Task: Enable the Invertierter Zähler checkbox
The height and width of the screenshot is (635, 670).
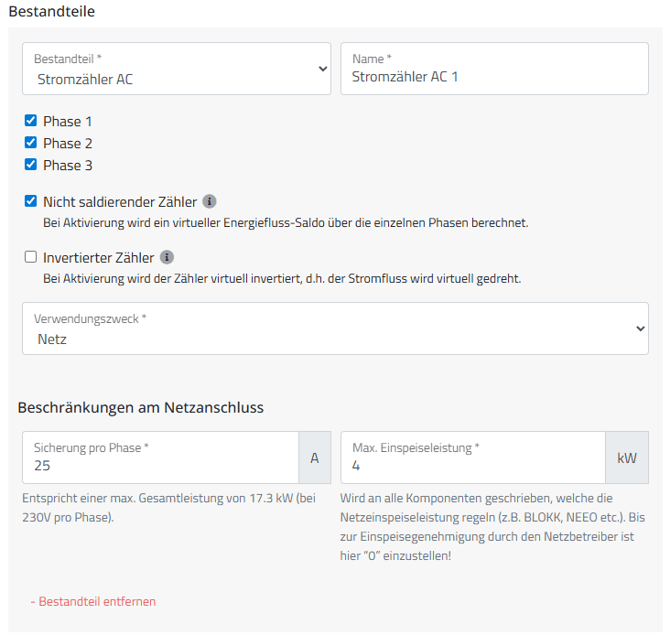Action: 31,257
